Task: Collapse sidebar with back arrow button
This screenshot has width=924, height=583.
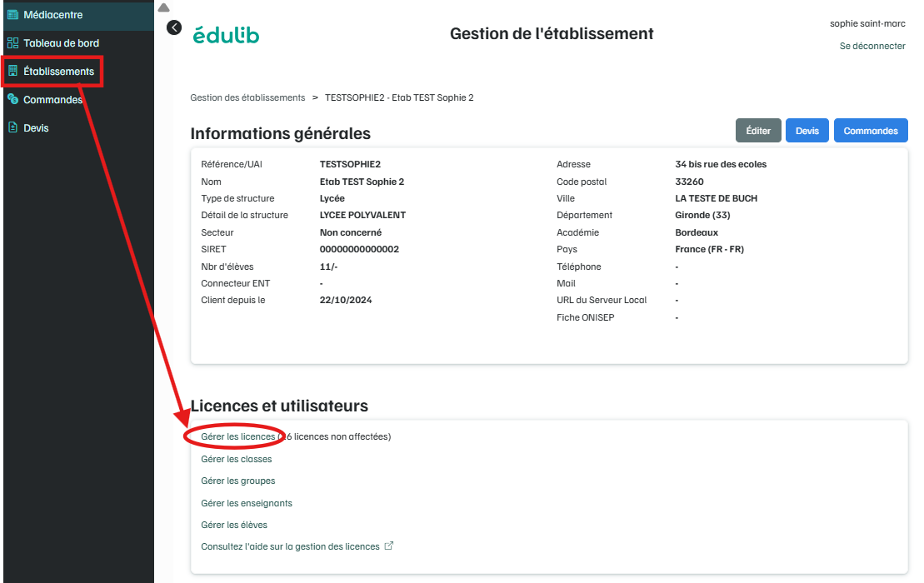Action: click(173, 27)
